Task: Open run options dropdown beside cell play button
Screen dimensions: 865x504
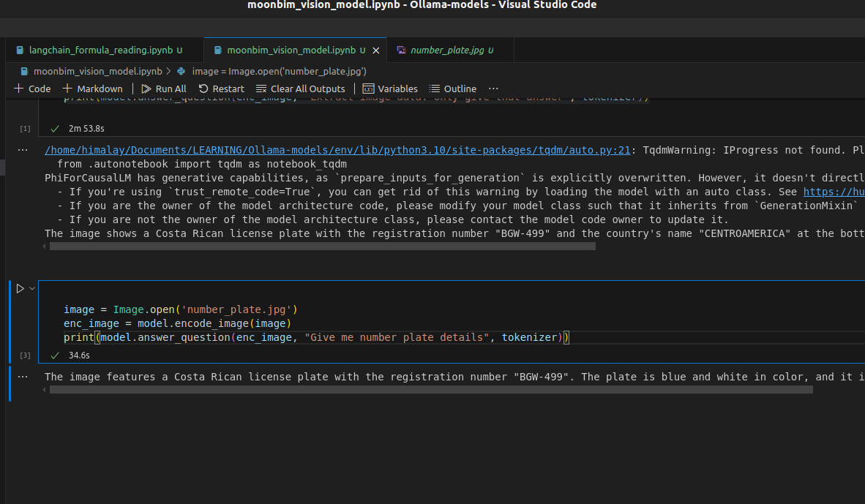Action: coord(31,289)
